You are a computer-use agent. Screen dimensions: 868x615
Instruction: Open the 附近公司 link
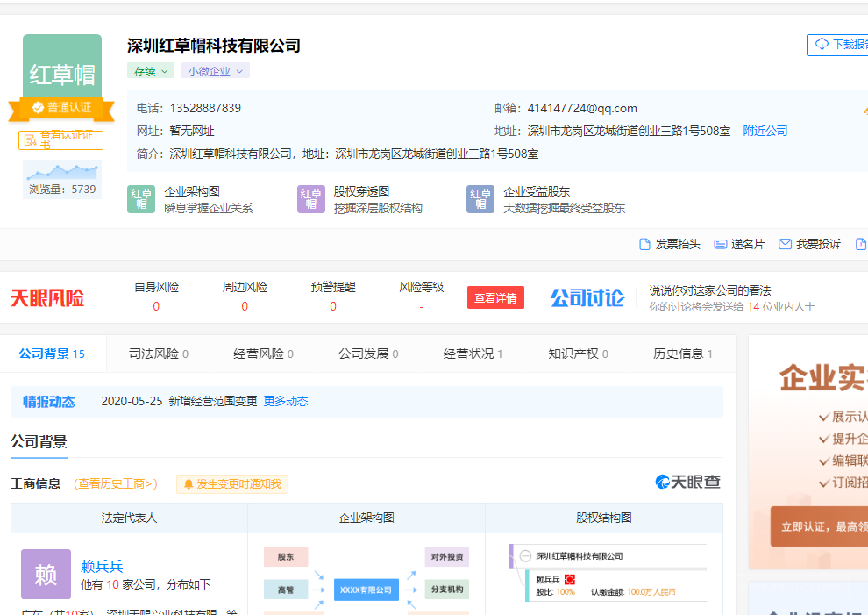(765, 131)
